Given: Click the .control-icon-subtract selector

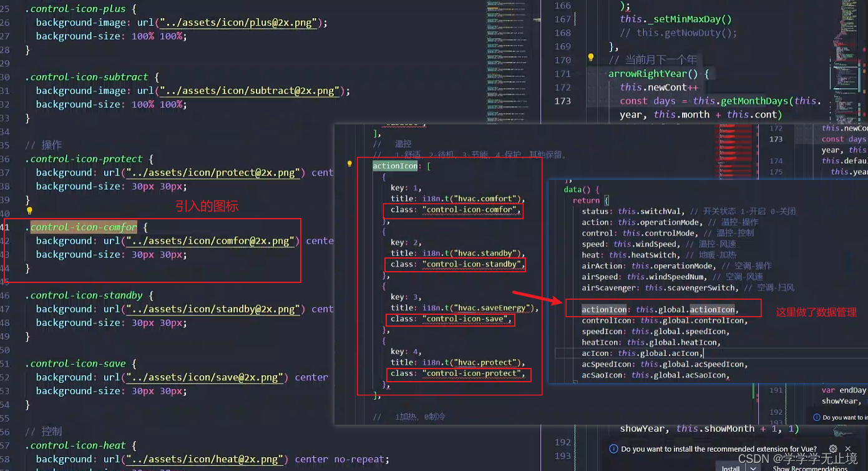Looking at the screenshot, I should click(x=87, y=77).
